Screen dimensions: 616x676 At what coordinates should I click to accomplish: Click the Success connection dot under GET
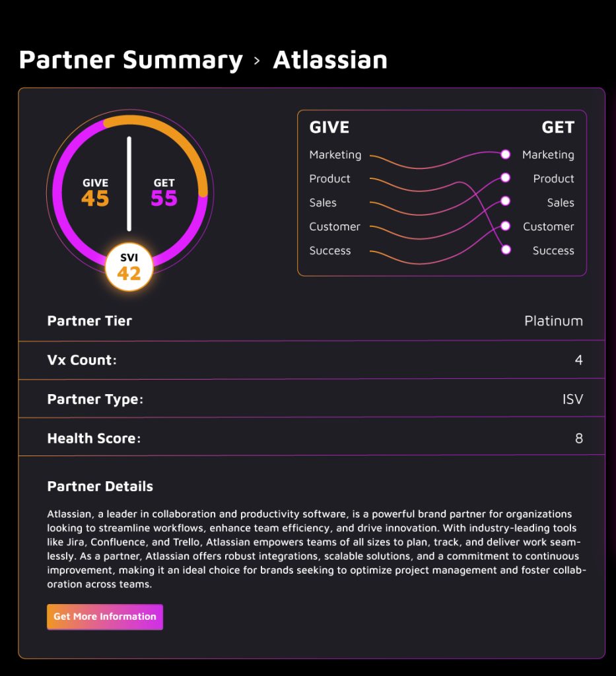506,250
